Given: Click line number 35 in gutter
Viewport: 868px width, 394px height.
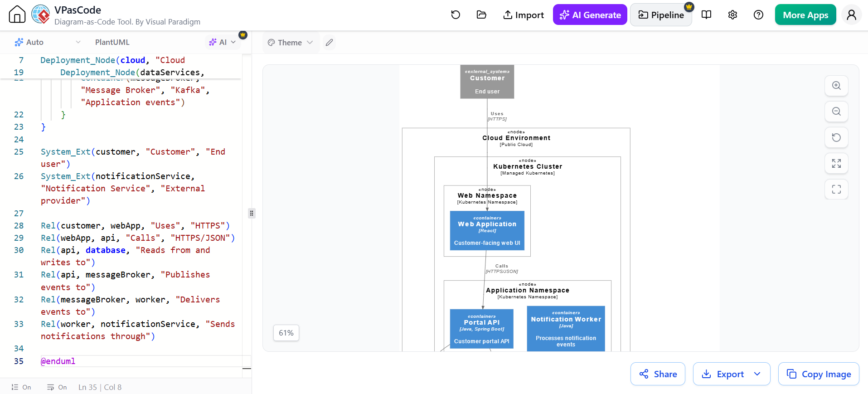Looking at the screenshot, I should pos(19,361).
